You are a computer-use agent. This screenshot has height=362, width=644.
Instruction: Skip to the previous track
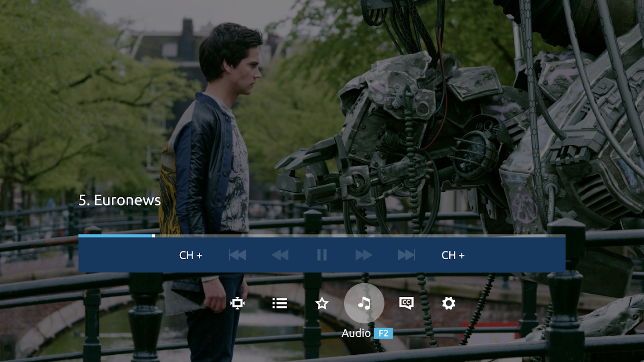tap(237, 255)
